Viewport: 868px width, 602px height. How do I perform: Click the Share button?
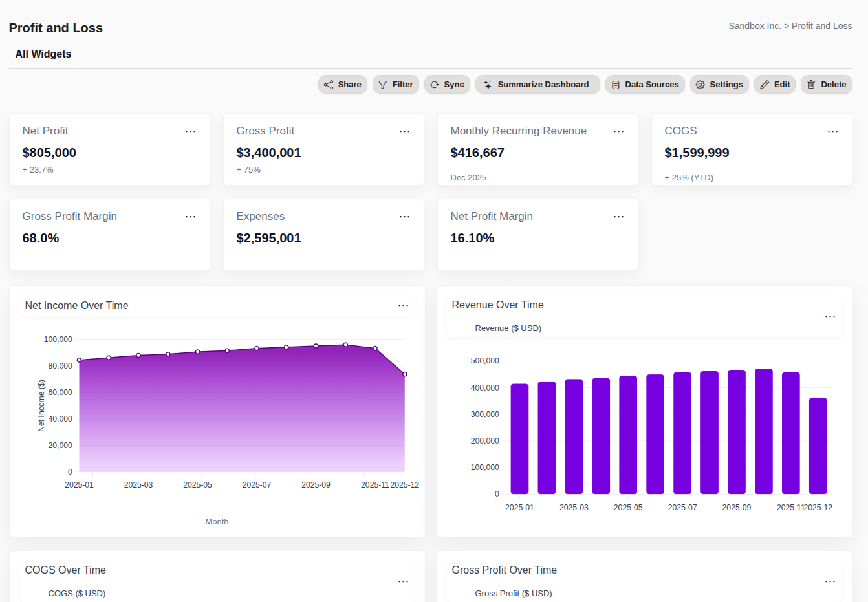pos(342,85)
